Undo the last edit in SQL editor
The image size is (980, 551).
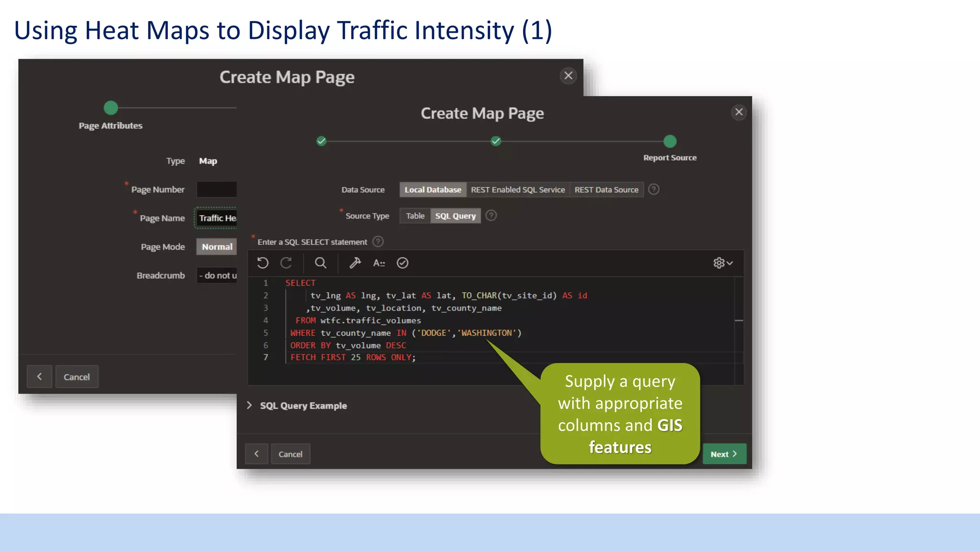263,263
